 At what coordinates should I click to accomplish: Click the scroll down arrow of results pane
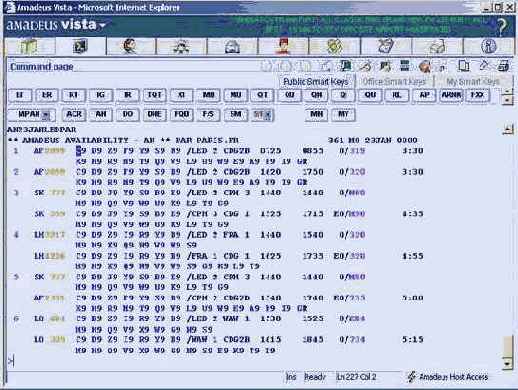coord(507,364)
